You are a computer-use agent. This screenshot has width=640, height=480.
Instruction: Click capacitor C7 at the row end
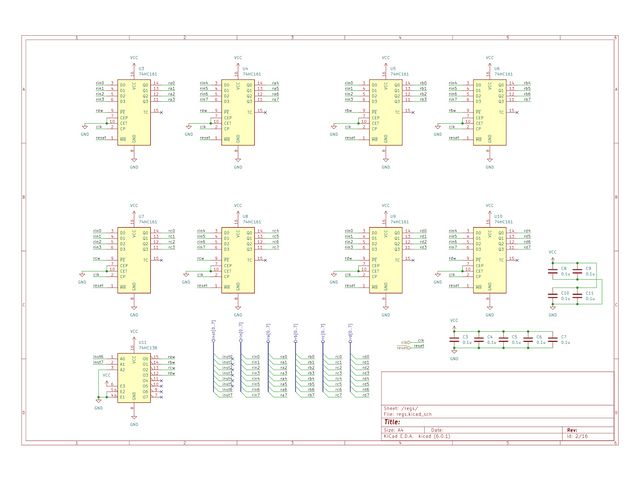pyautogui.click(x=553, y=341)
